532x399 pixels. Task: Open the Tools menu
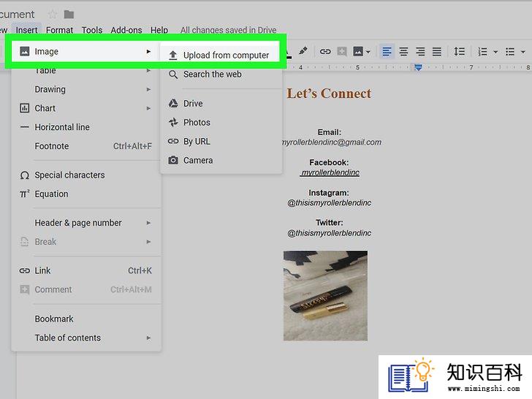point(92,30)
